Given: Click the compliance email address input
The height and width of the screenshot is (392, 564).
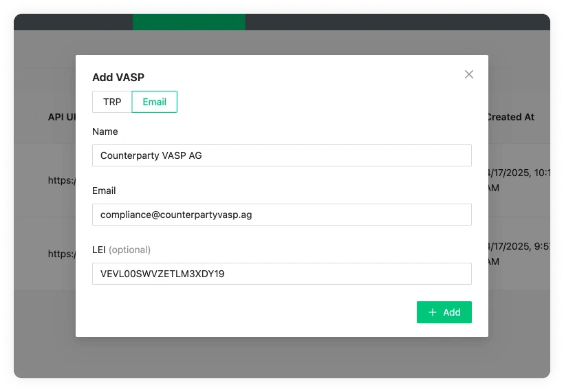Looking at the screenshot, I should point(281,215).
